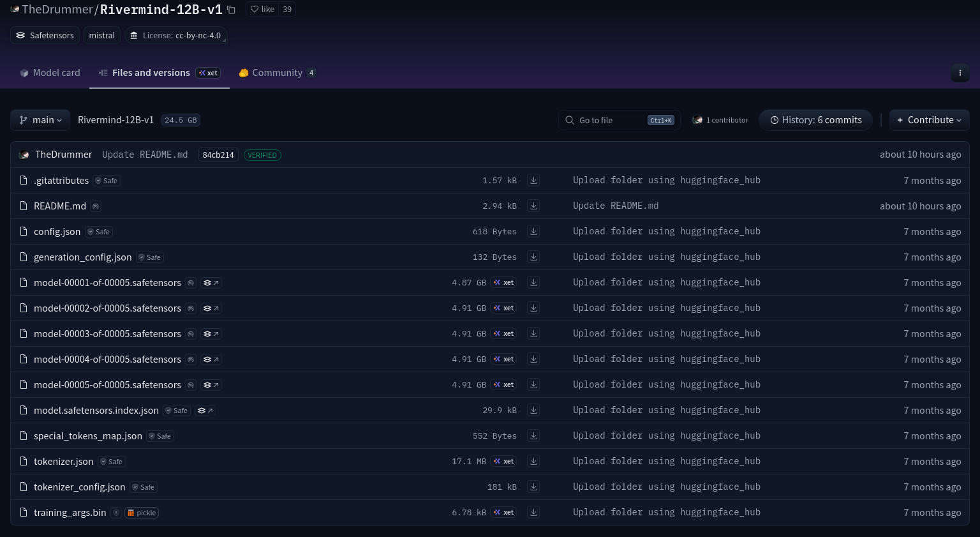980x537 pixels.
Task: Open the Files and versions tab
Action: click(x=159, y=73)
